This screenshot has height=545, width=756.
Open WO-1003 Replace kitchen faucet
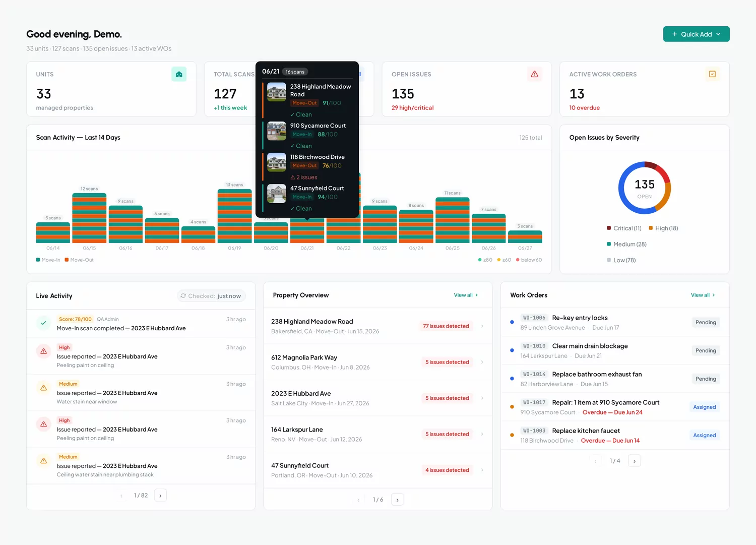pos(615,435)
